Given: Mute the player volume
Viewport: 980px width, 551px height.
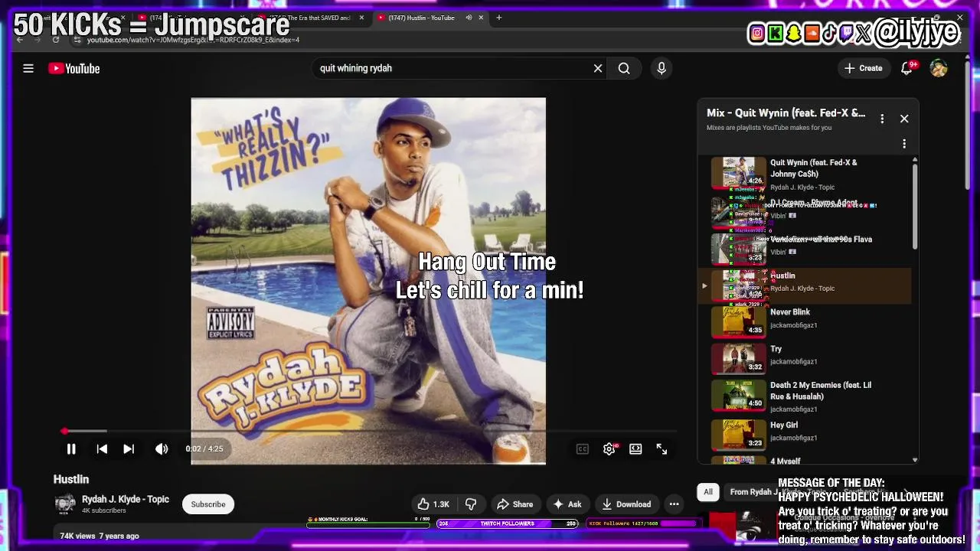Looking at the screenshot, I should (x=162, y=449).
